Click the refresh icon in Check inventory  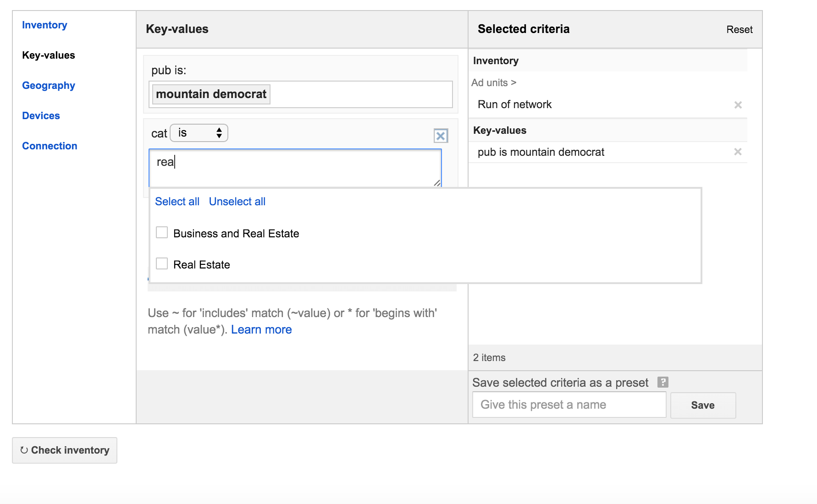24,450
